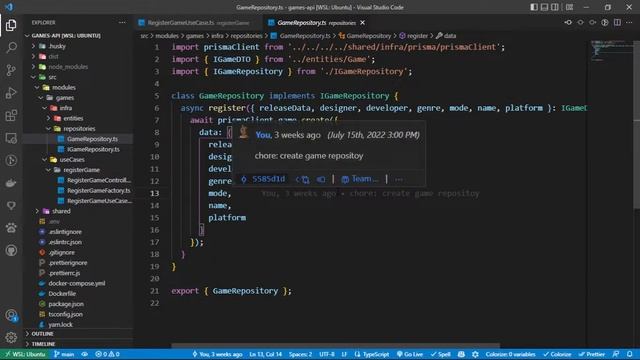Viewport: 640px width, 360px height.
Task: Open docker-compose.yml file
Action: click(76, 283)
